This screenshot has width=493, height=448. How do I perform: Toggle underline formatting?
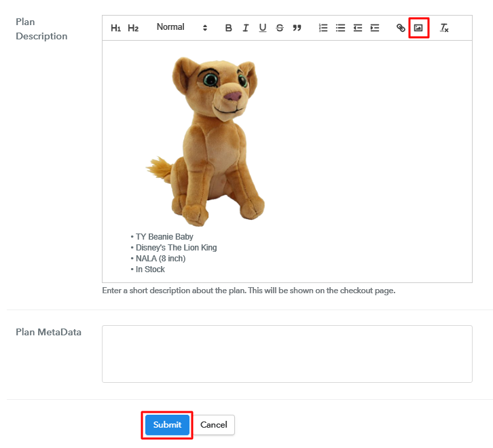point(263,28)
